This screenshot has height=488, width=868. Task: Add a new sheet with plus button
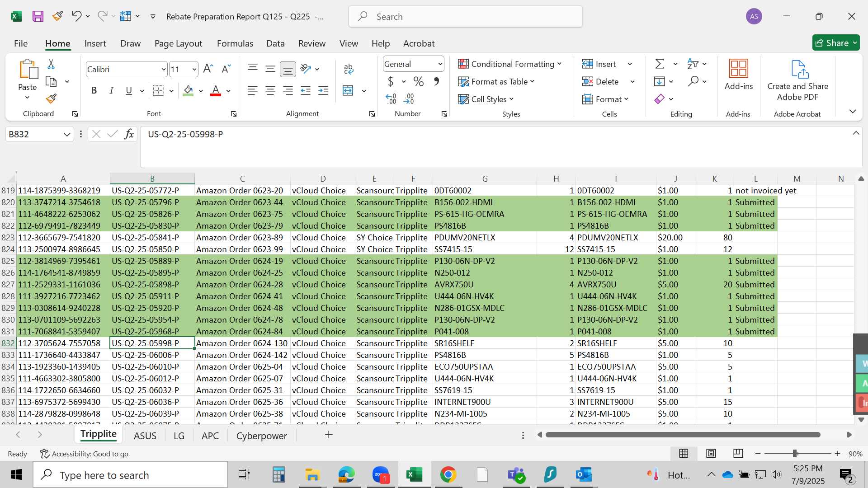329,435
